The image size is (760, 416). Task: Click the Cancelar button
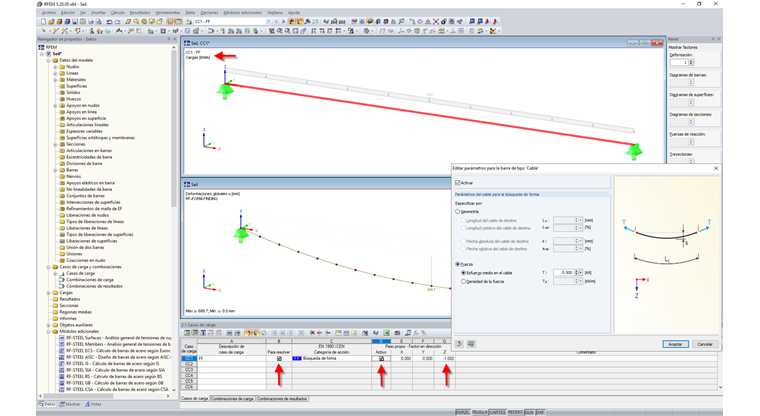pyautogui.click(x=705, y=344)
